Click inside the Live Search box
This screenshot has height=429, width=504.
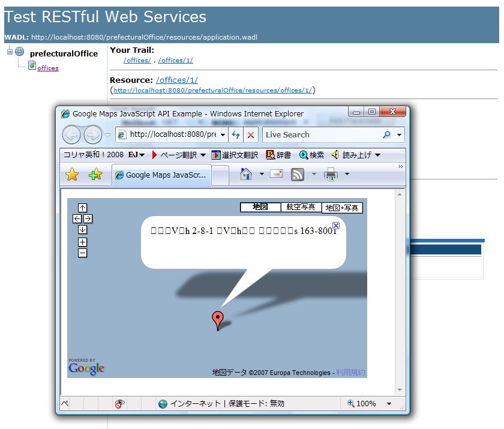point(321,135)
